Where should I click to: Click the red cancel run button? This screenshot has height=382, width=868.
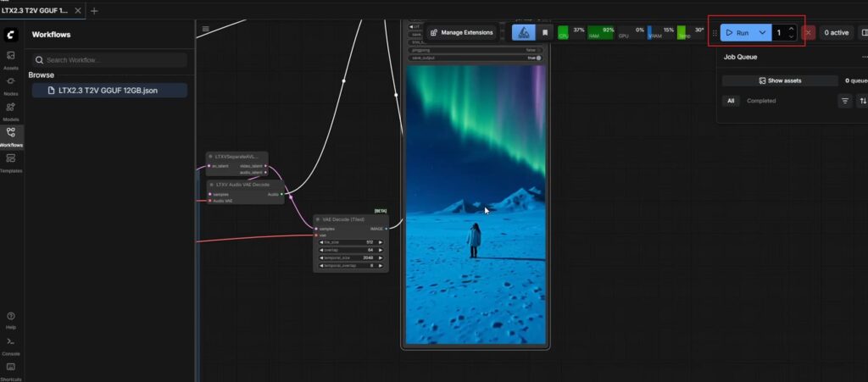809,32
